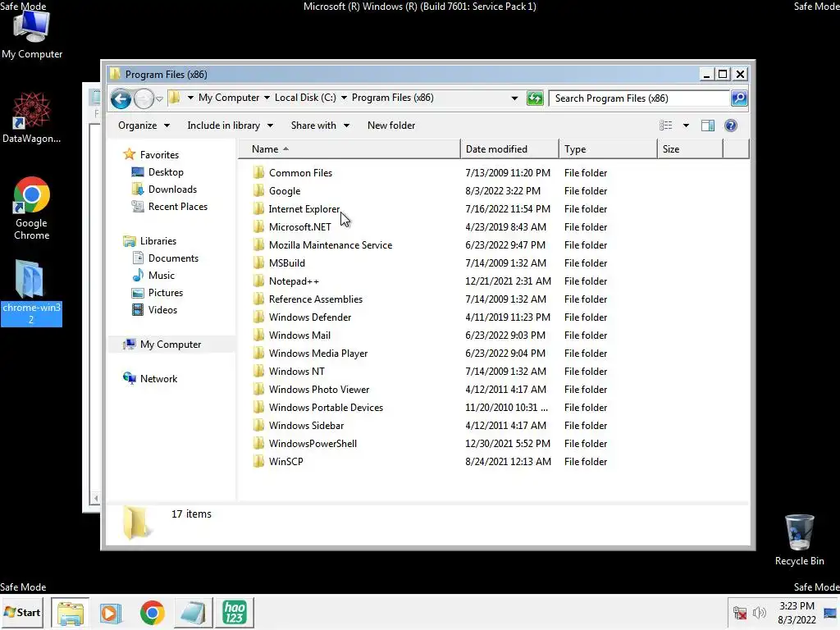Show the preview pane icon

(x=708, y=126)
